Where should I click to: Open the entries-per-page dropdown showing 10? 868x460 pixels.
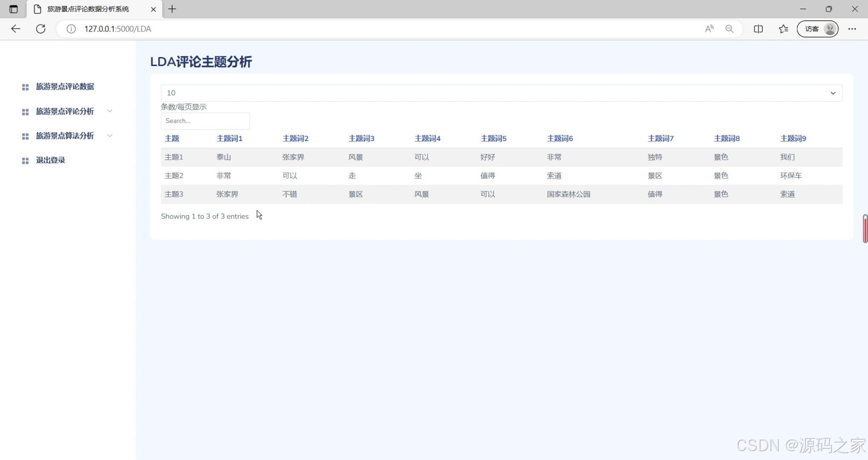click(x=501, y=93)
